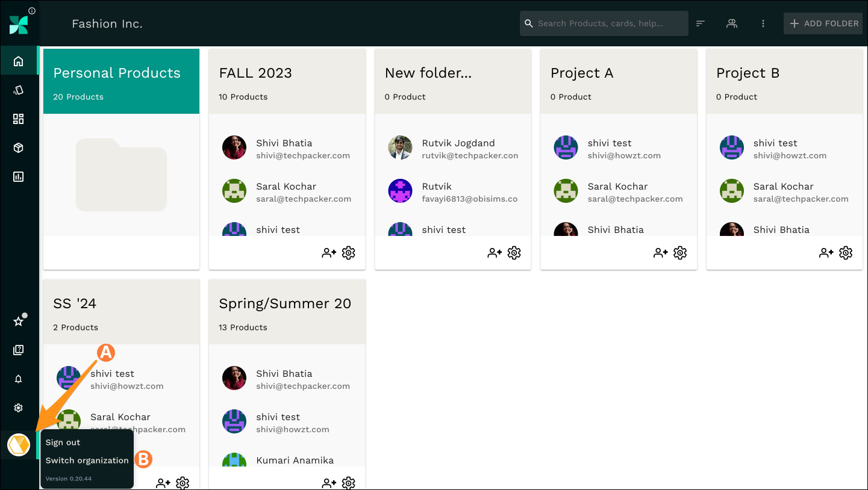868x490 pixels.
Task: Click 10 Products count in FALL 2023
Action: pos(243,97)
